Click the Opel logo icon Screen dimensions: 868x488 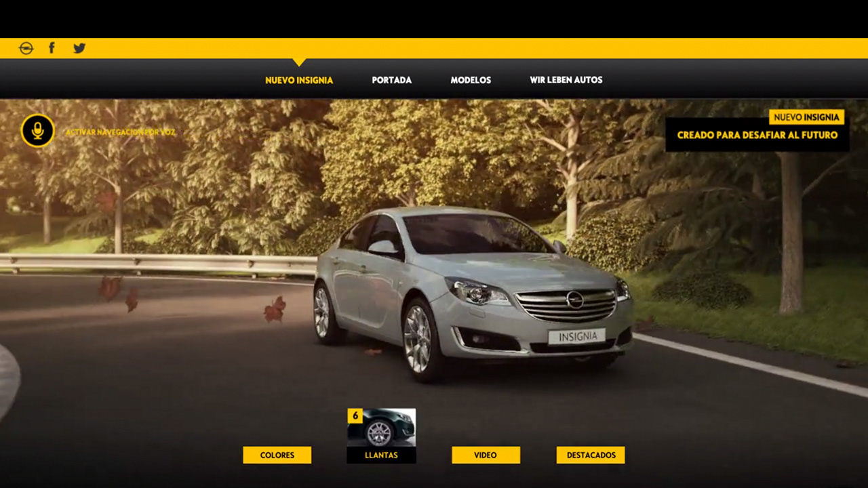[26, 48]
